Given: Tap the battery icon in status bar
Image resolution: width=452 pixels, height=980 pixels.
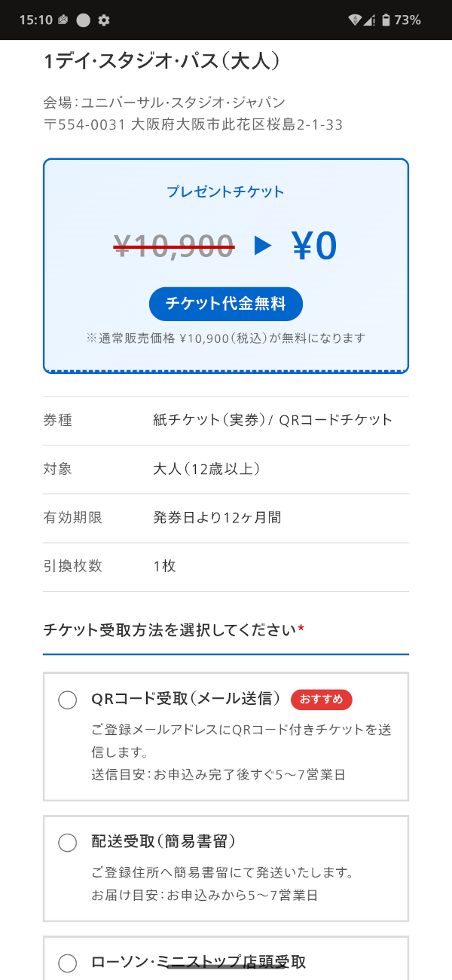Looking at the screenshot, I should tap(386, 20).
